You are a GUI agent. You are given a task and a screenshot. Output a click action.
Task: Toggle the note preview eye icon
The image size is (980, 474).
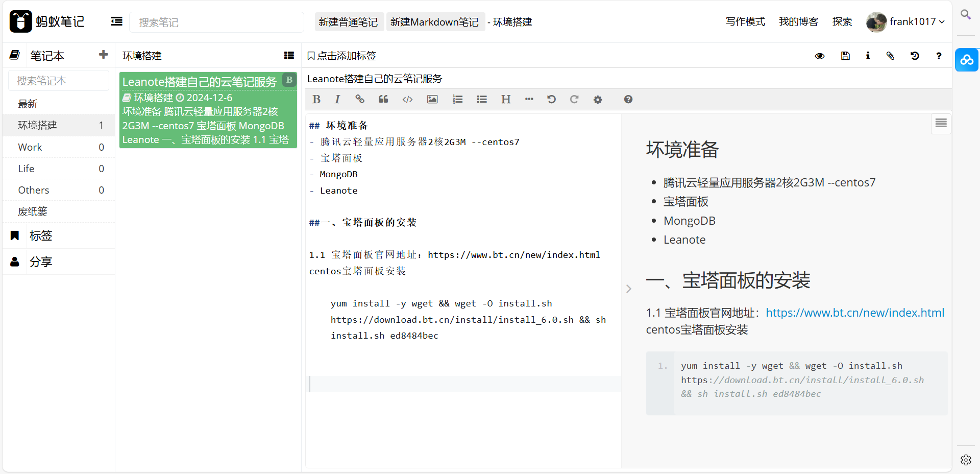[x=820, y=56]
